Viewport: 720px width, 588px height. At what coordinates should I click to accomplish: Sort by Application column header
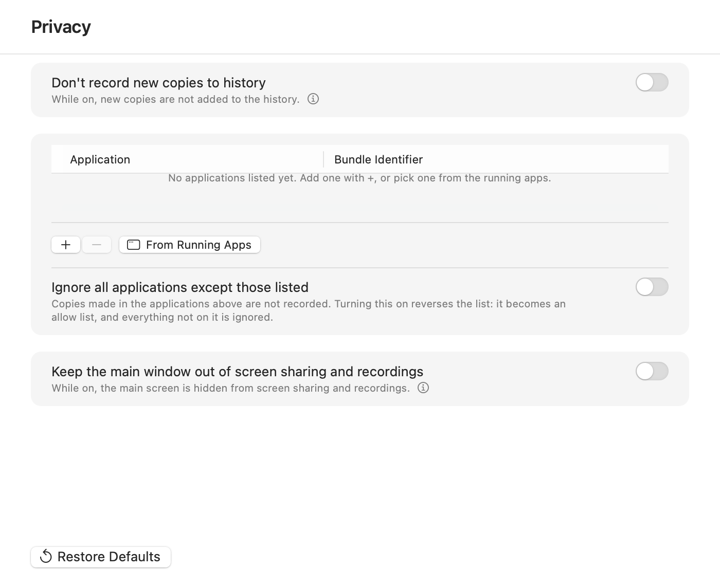pos(187,159)
